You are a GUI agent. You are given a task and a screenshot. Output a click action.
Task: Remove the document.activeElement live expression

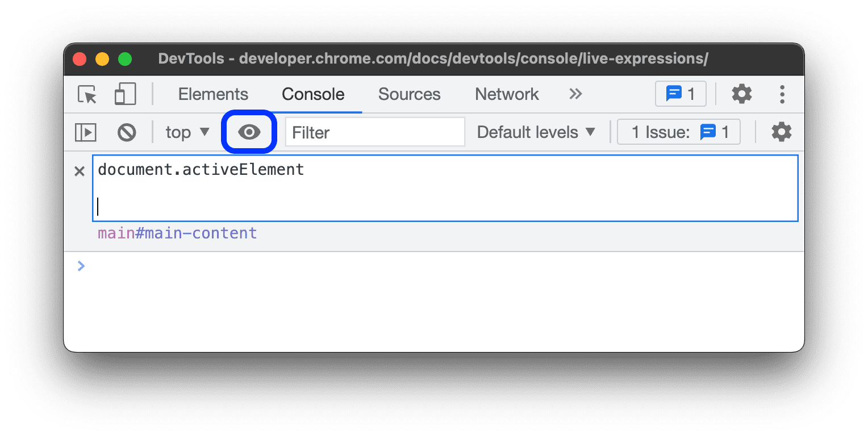point(79,171)
